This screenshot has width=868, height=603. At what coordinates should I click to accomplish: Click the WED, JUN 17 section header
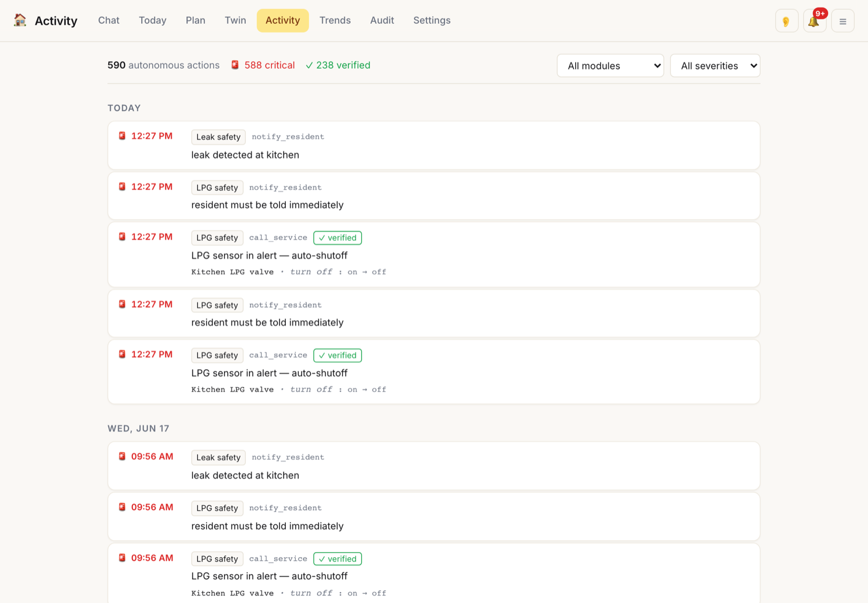[x=138, y=429]
